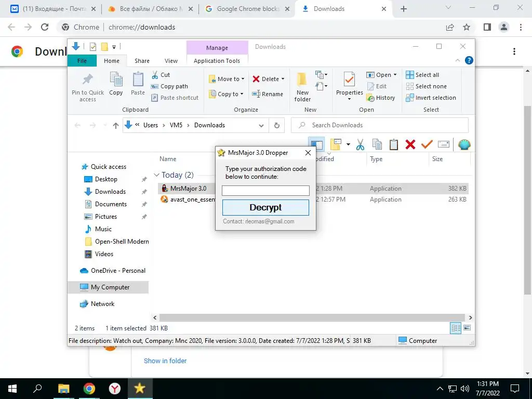
Task: Click the Classic Shell clipboard Paste icon
Action: point(394,144)
